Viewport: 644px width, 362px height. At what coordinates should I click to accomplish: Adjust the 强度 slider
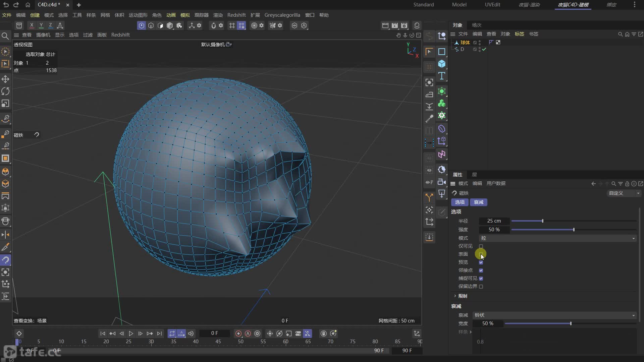(x=574, y=230)
